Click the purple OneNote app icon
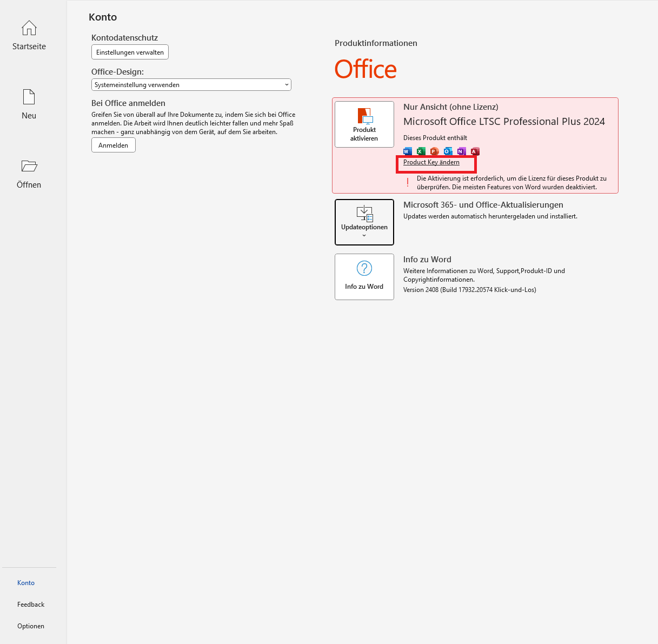The width and height of the screenshot is (658, 644). click(462, 151)
